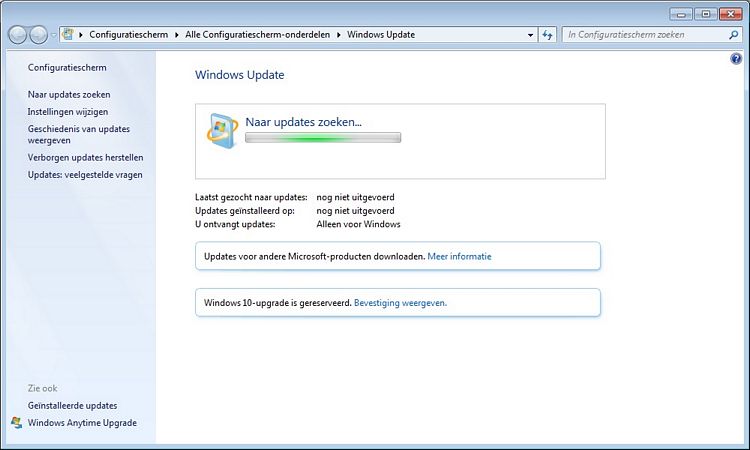Select Alle Configuratiescherm-onderdelen breadcrumb
The image size is (750, 450).
[x=257, y=34]
